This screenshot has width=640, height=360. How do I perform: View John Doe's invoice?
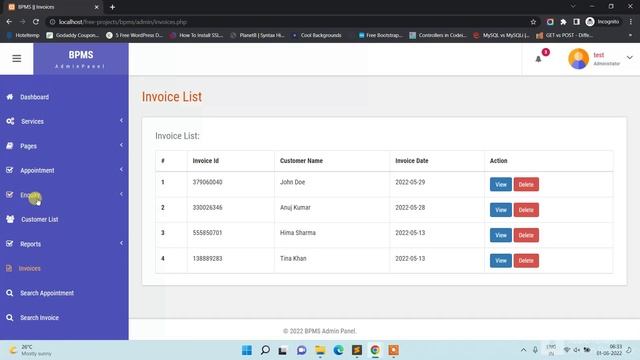[501, 184]
